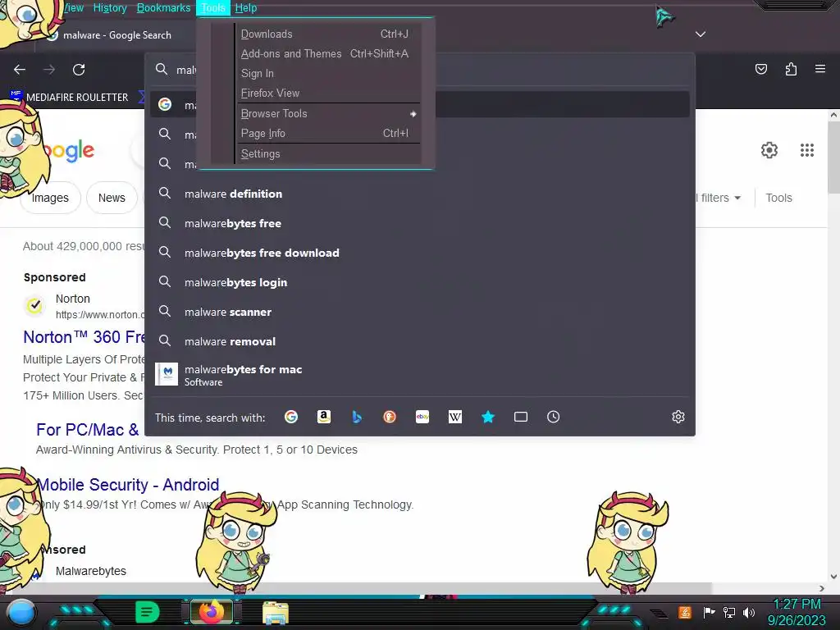The image size is (840, 630).
Task: Select suggestion malware scanner
Action: coord(419,312)
